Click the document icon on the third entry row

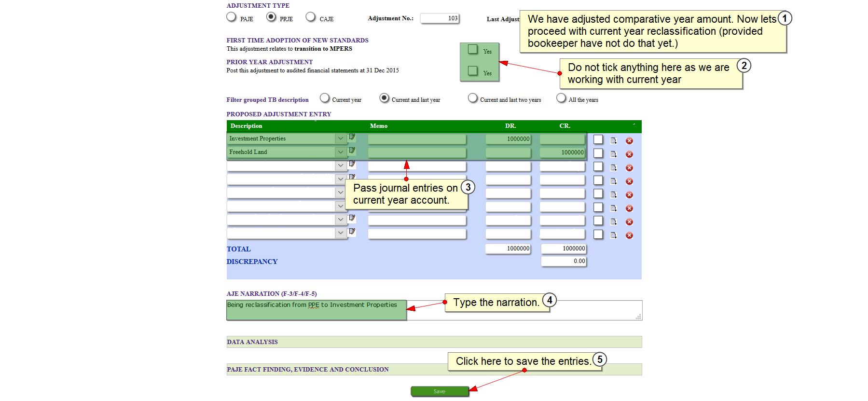pyautogui.click(x=613, y=168)
